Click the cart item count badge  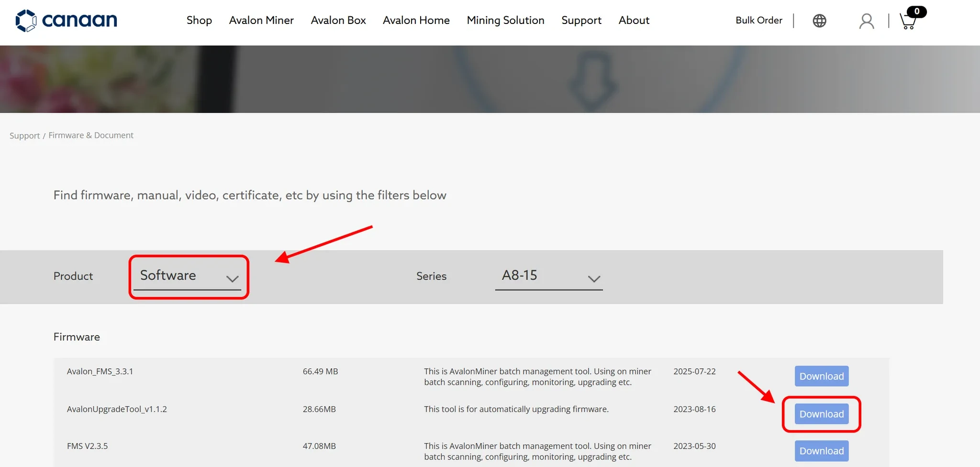point(916,11)
